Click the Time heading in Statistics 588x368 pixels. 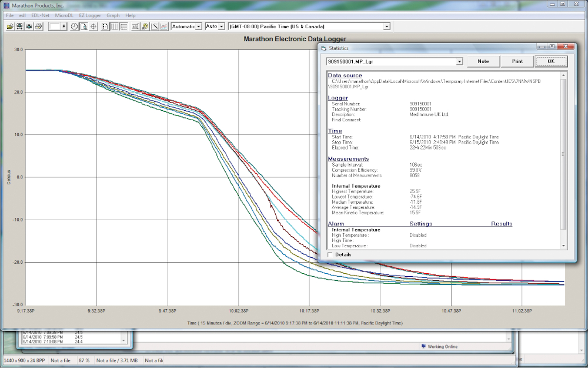[x=335, y=131]
